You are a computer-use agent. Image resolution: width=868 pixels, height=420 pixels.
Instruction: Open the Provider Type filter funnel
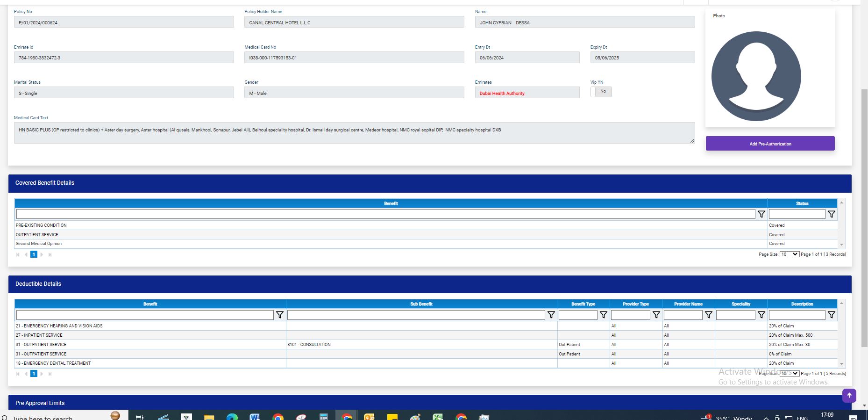(656, 315)
